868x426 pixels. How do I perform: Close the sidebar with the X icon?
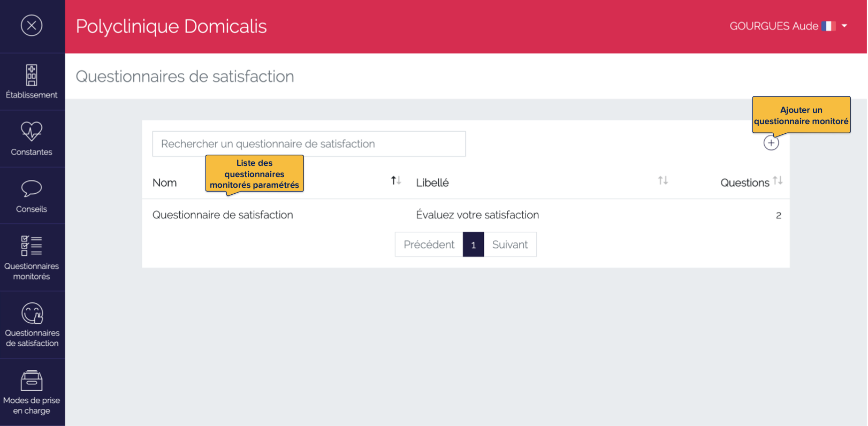pos(32,25)
